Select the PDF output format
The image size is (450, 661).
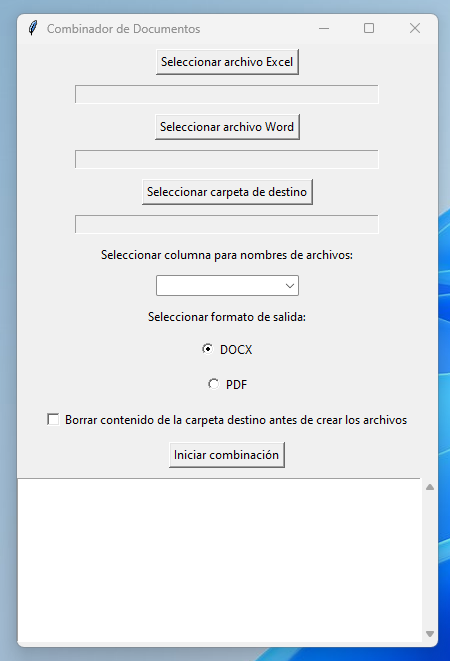tap(213, 384)
